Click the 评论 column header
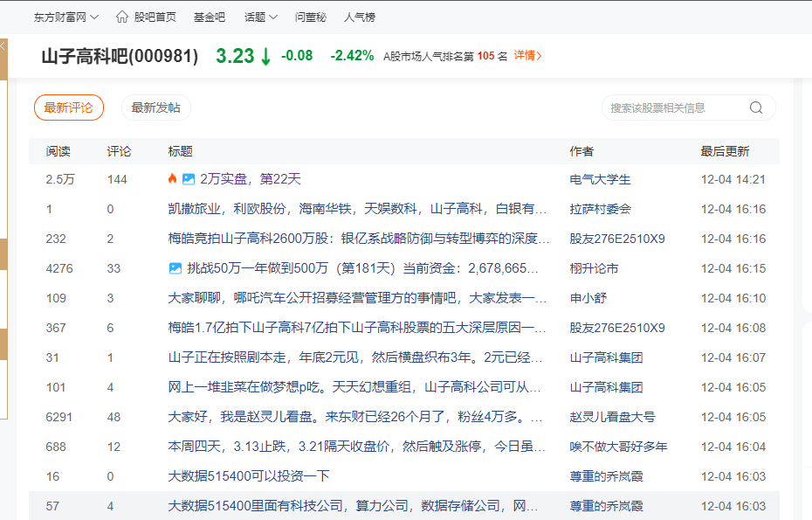 (119, 151)
